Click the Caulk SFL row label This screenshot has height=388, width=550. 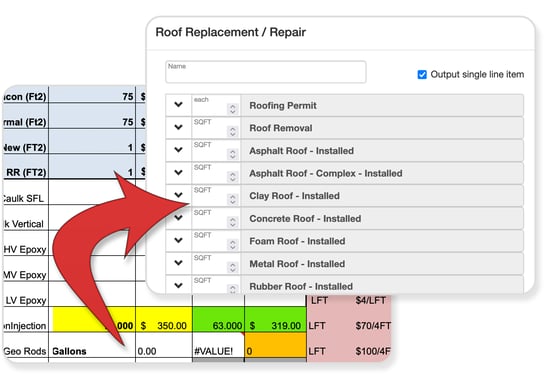23,199
